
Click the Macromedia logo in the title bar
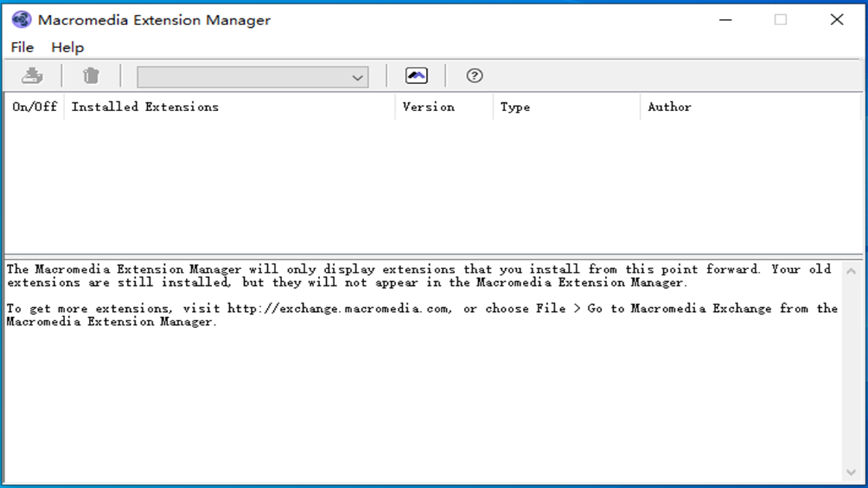[21, 20]
